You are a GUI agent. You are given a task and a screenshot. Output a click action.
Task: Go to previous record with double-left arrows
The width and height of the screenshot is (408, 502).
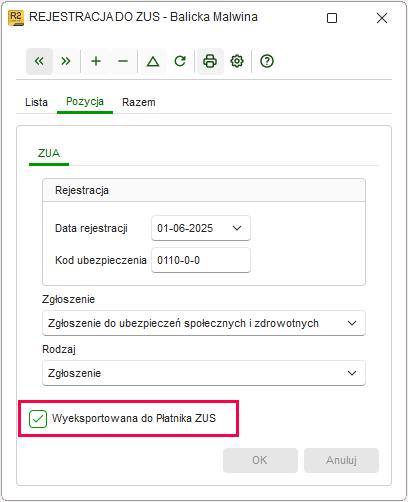pyautogui.click(x=39, y=61)
